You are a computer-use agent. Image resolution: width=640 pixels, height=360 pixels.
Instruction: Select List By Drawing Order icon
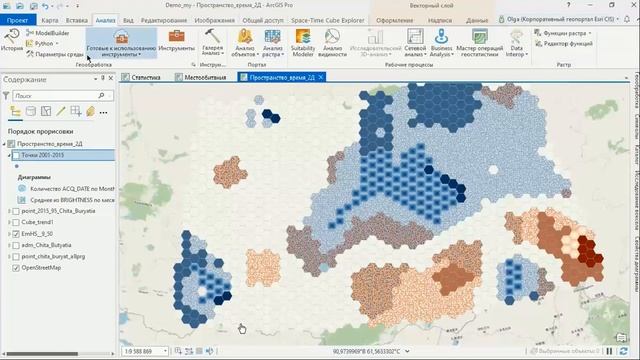16,111
